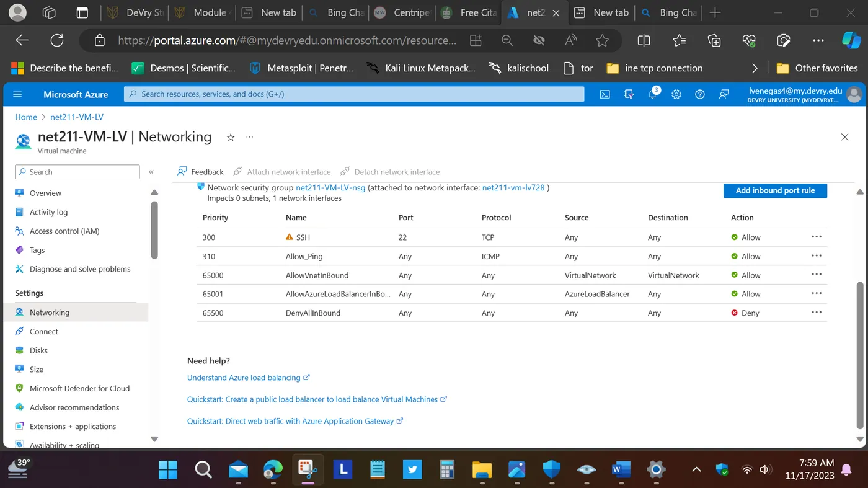Open net211-VM-LV-nsg security group link
Image resolution: width=868 pixels, height=488 pixels.
[330, 187]
